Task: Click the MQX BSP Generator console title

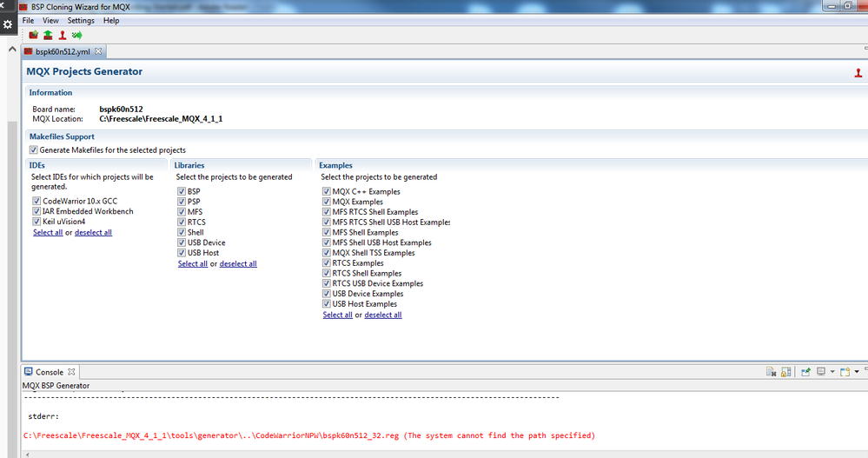Action: 56,386
